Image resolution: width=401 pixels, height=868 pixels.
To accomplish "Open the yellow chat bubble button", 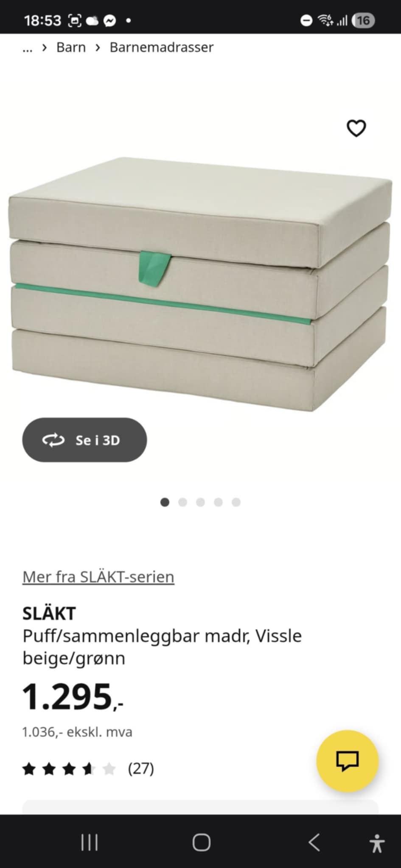I will [348, 761].
